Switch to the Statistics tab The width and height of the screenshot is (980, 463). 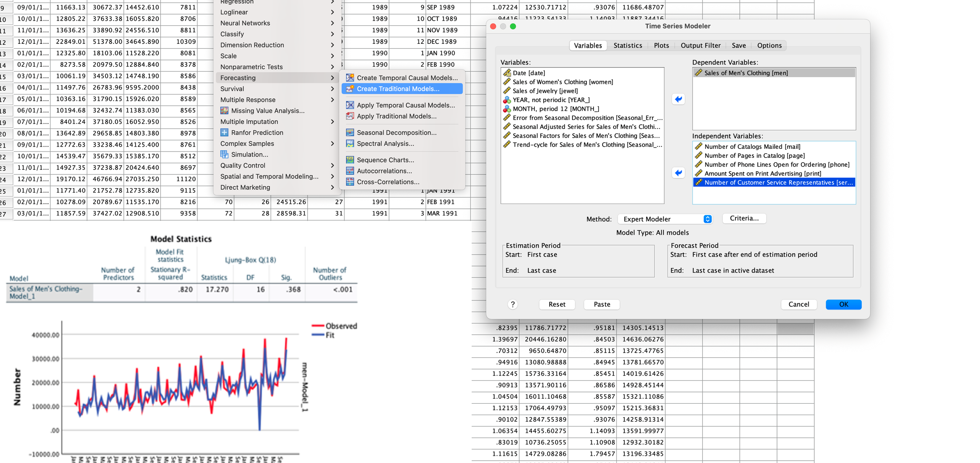[628, 45]
